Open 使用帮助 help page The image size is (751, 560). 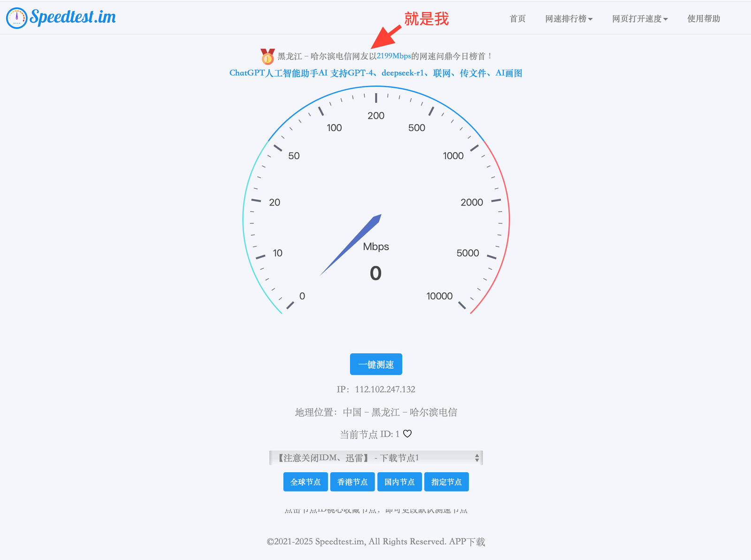tap(703, 19)
